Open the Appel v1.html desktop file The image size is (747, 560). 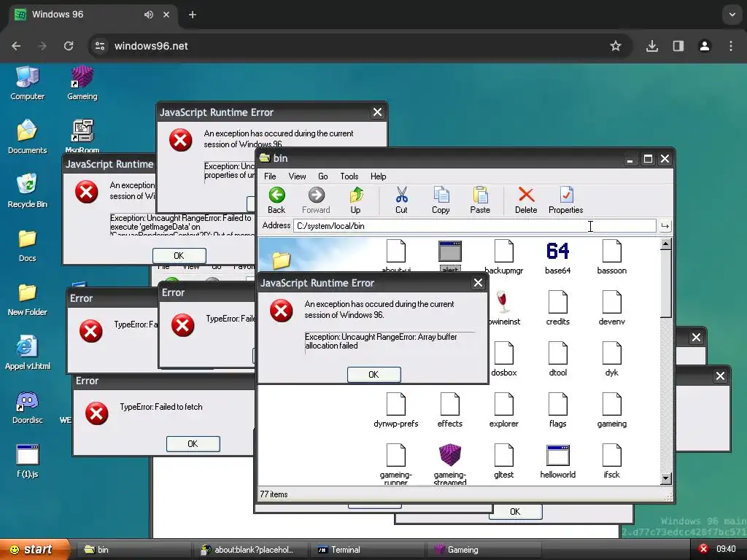pos(27,353)
